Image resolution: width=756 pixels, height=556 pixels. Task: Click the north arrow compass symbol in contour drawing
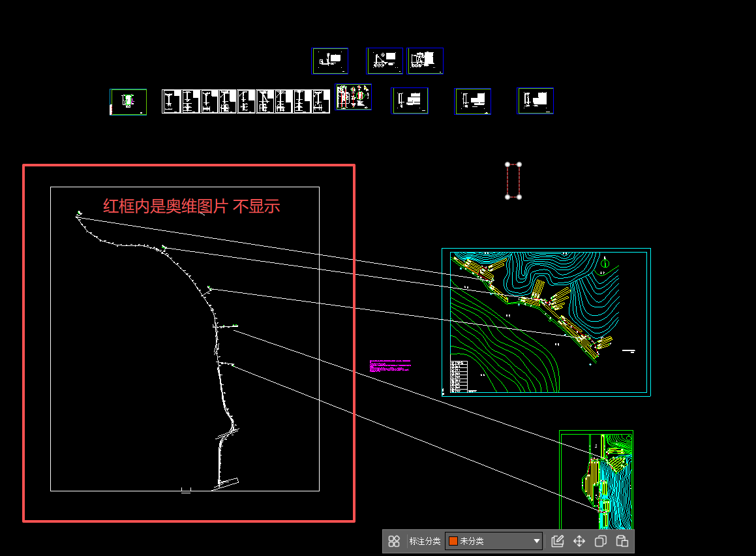[x=605, y=262]
